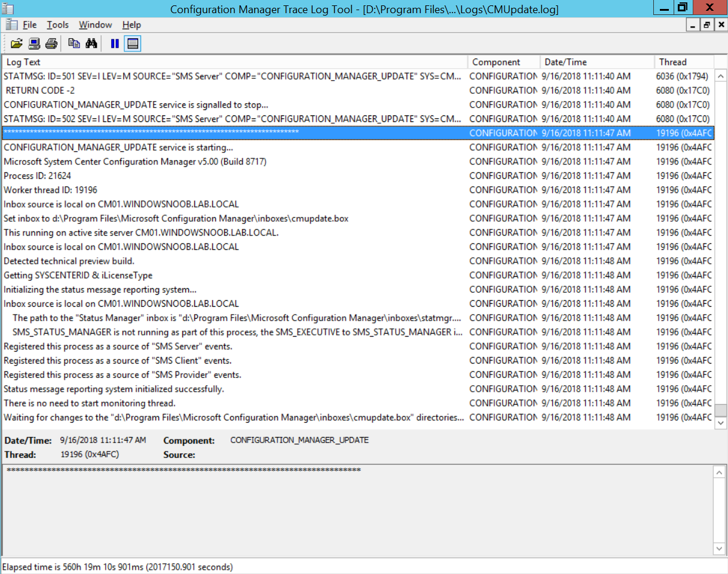The height and width of the screenshot is (574, 728).
Task: Select the 'path to the Status Manager inbox' line
Action: coord(358,317)
